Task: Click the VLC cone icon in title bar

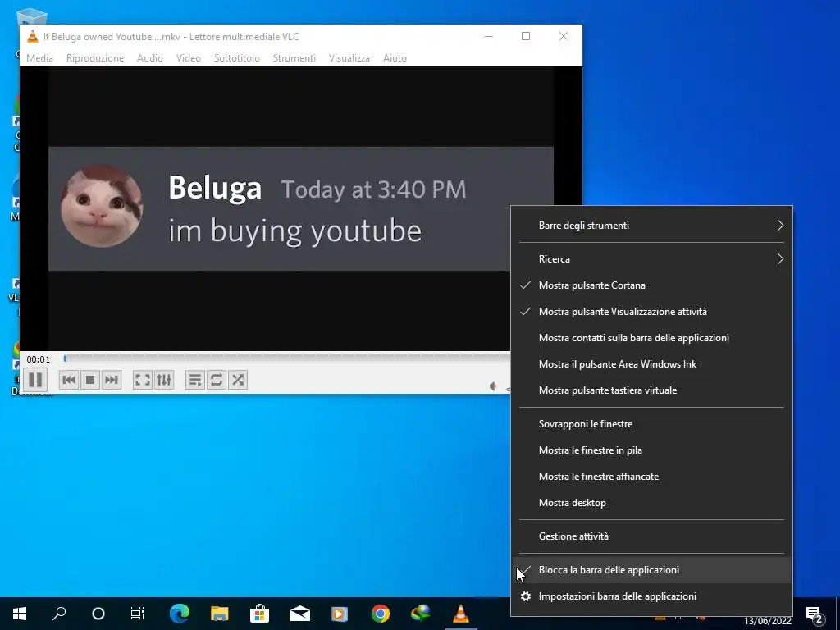Action: pyautogui.click(x=32, y=36)
